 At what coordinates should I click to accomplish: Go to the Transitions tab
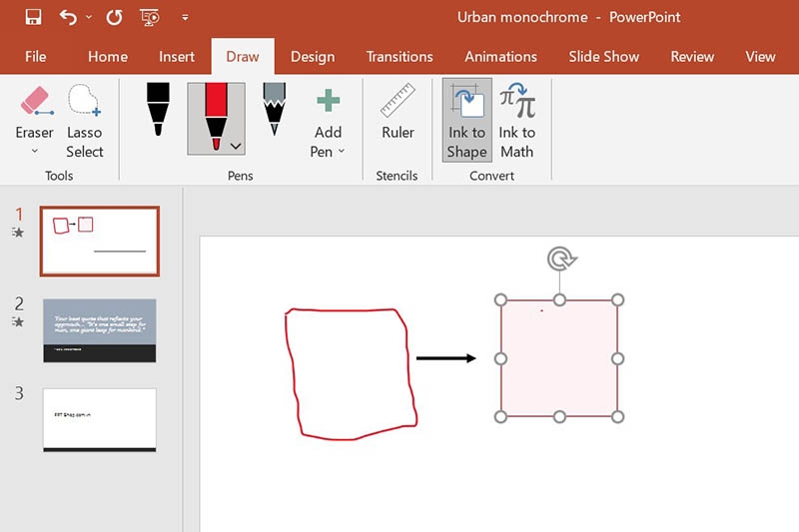pos(399,57)
